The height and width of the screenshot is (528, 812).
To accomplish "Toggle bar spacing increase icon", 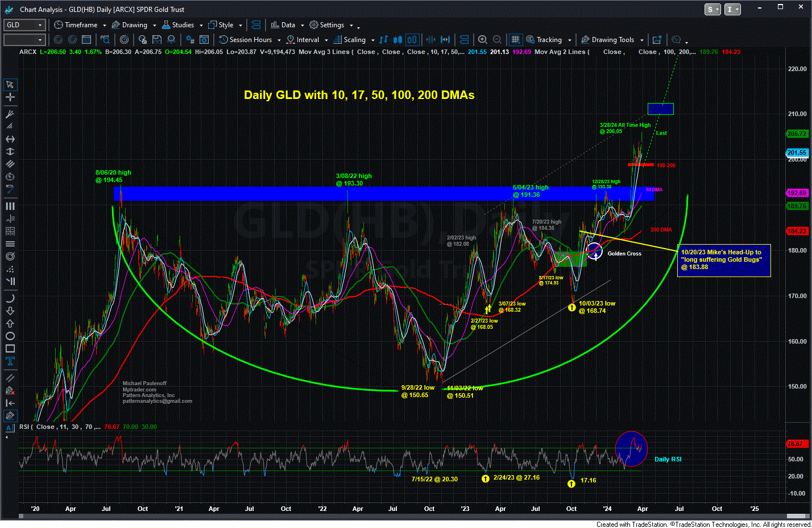I will [x=445, y=40].
